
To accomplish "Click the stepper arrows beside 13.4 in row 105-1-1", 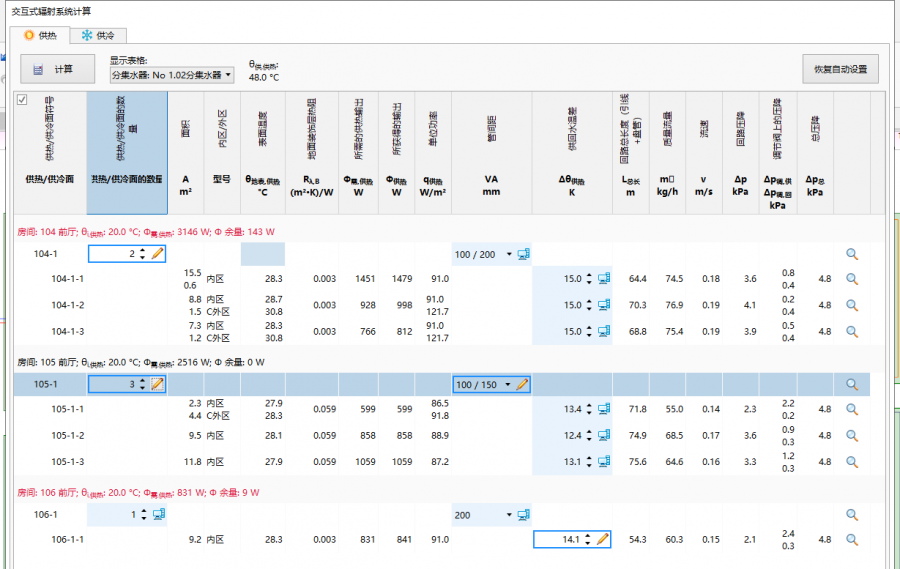I will pos(588,409).
